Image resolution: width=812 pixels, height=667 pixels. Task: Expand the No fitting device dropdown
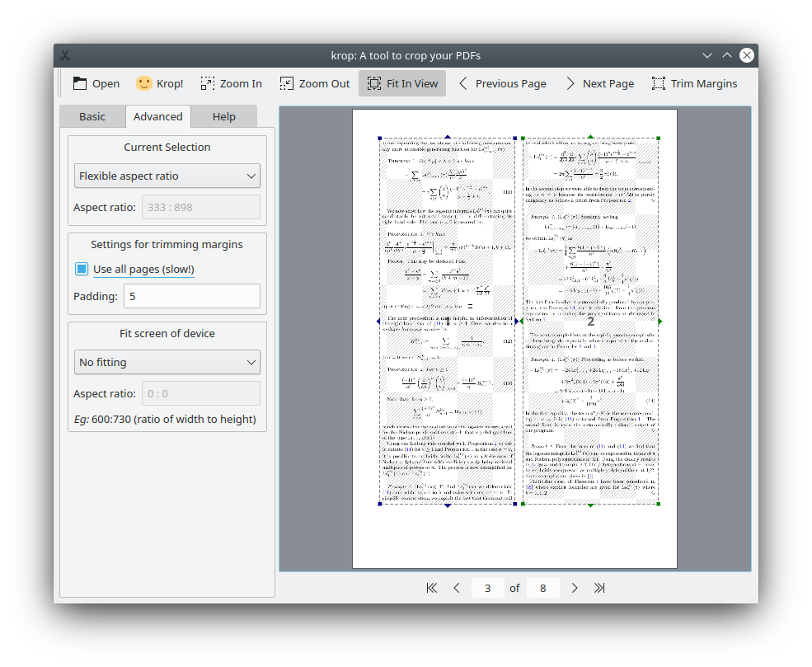click(x=167, y=362)
